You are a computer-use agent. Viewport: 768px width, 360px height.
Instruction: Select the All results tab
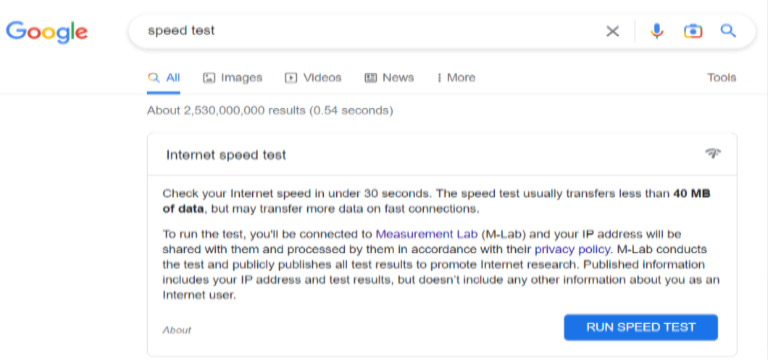164,77
